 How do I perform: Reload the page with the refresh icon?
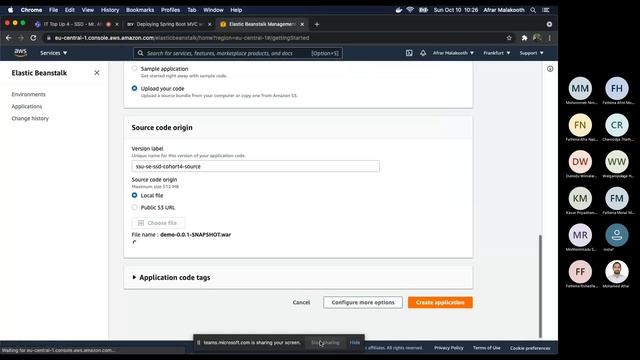point(33,38)
